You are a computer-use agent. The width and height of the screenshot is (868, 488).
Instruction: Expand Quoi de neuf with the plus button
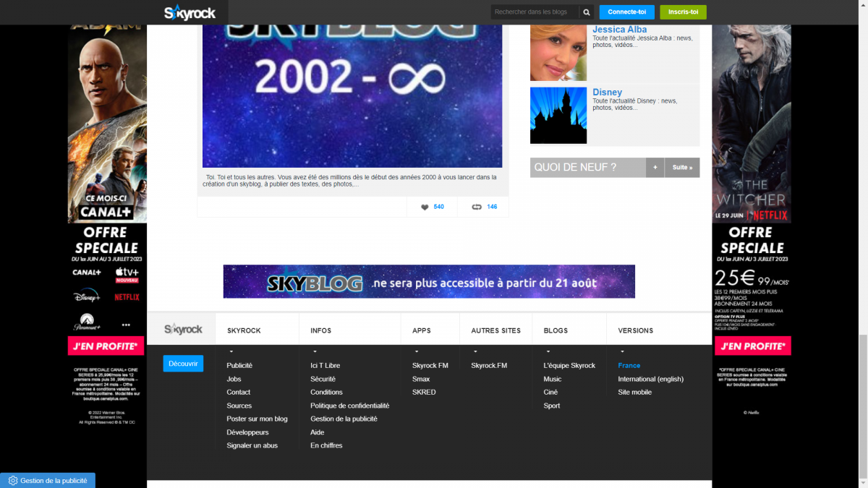(655, 168)
